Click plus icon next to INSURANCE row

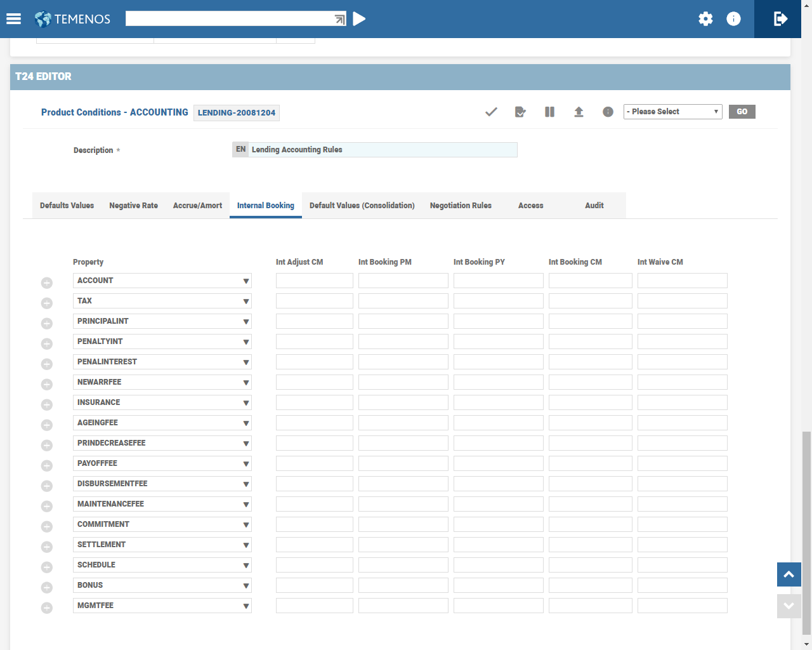tap(47, 404)
